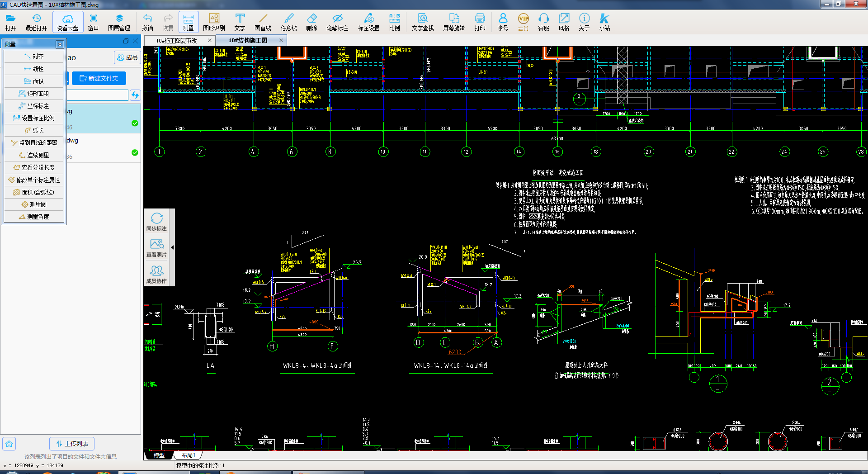
Task: Open 文字查找 text search
Action: (423, 22)
